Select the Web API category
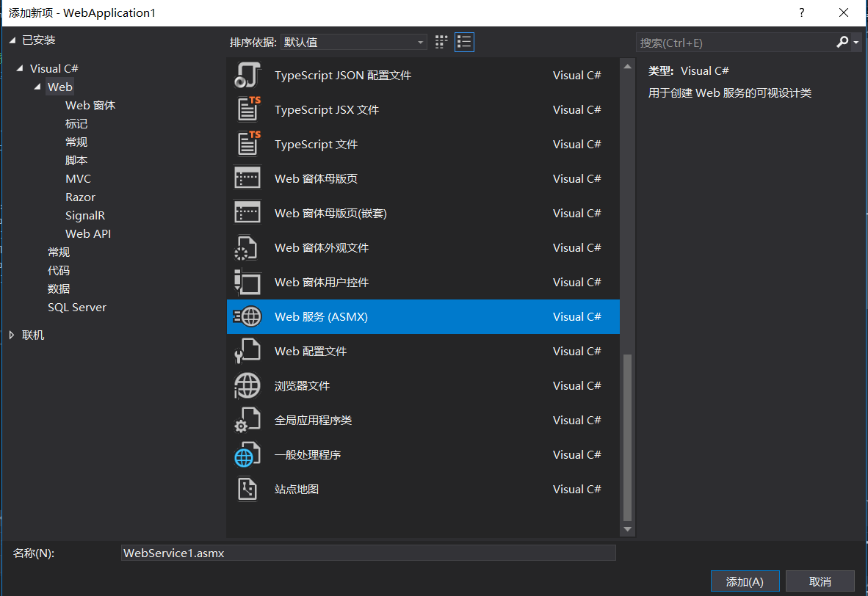This screenshot has height=596, width=868. (x=88, y=233)
